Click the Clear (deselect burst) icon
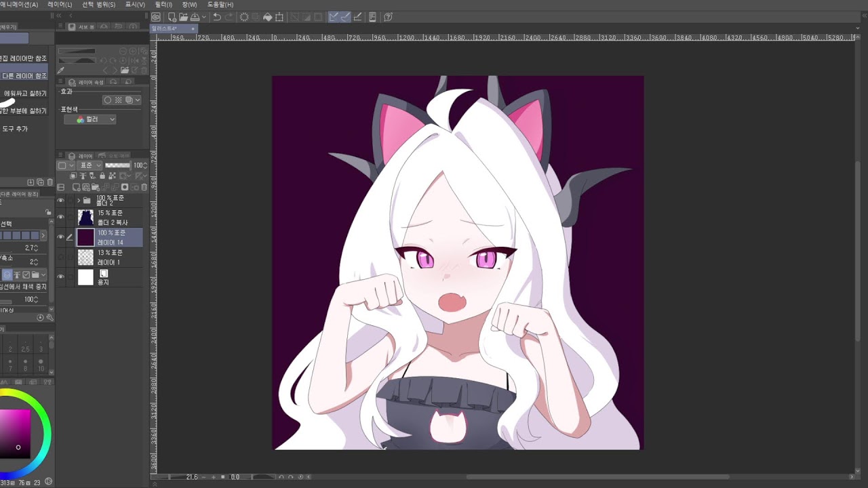868x488 pixels. pyautogui.click(x=244, y=17)
